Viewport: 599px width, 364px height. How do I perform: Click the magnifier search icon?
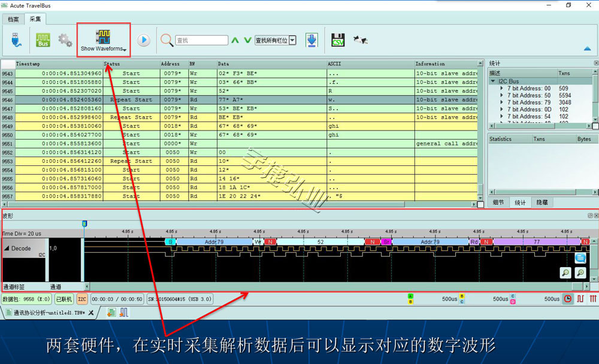pos(167,40)
